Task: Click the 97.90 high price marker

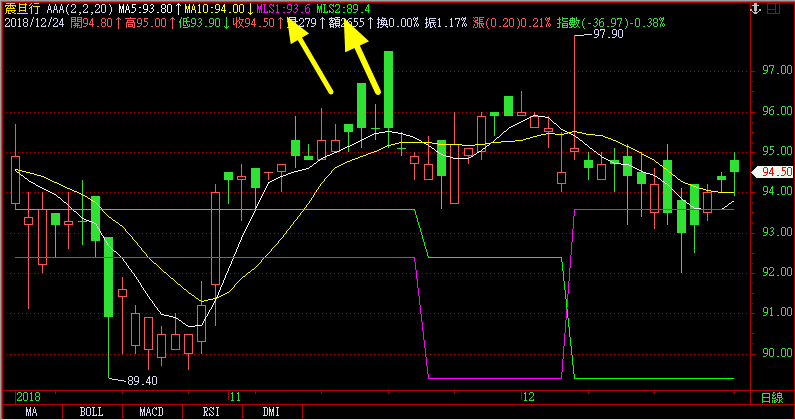Action: pyautogui.click(x=608, y=34)
